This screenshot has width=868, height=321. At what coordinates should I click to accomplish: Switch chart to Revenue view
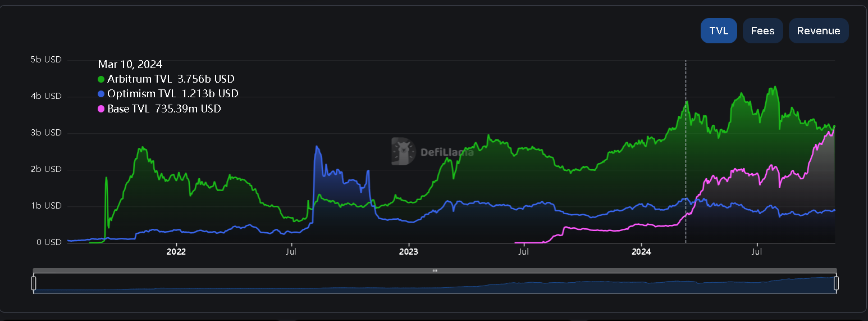tap(819, 31)
